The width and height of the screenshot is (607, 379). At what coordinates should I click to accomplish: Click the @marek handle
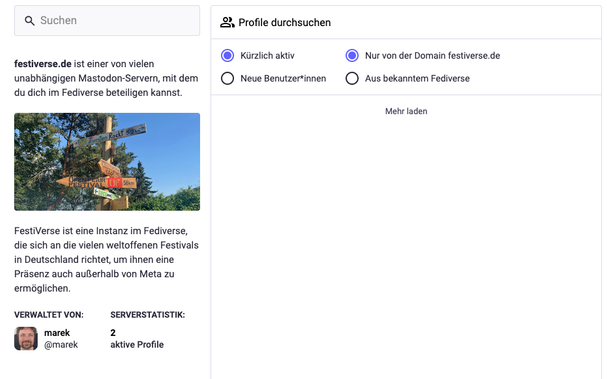pos(61,344)
